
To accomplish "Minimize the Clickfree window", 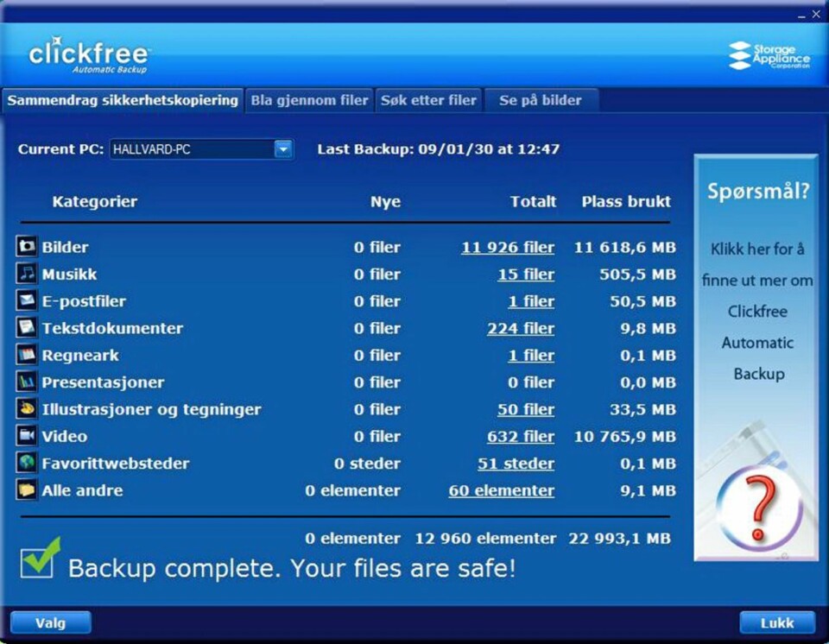I will point(801,16).
